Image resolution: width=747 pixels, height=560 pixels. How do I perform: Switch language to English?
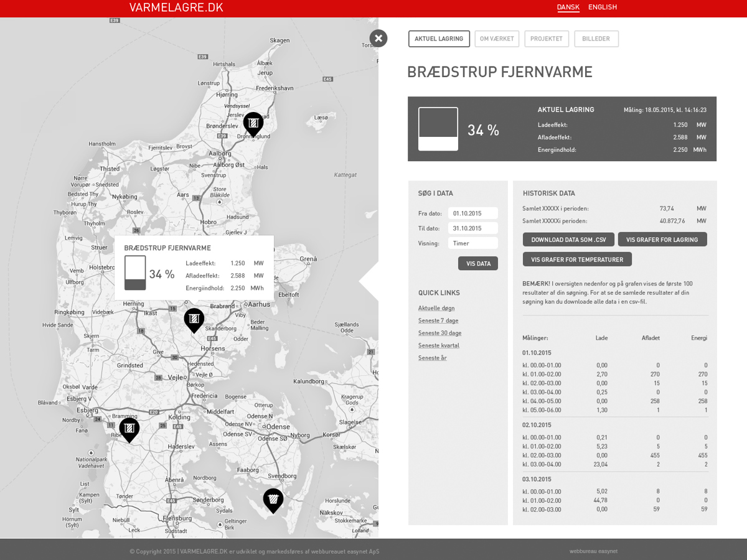pos(602,7)
